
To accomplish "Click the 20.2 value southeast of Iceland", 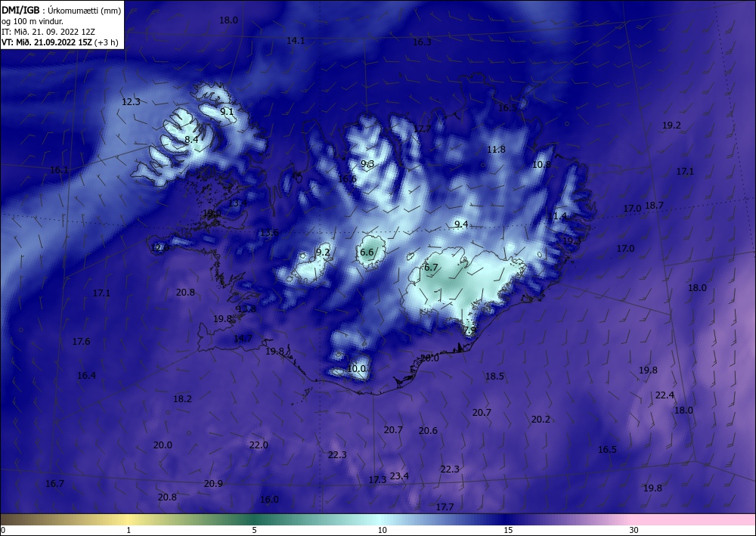I will [x=541, y=420].
